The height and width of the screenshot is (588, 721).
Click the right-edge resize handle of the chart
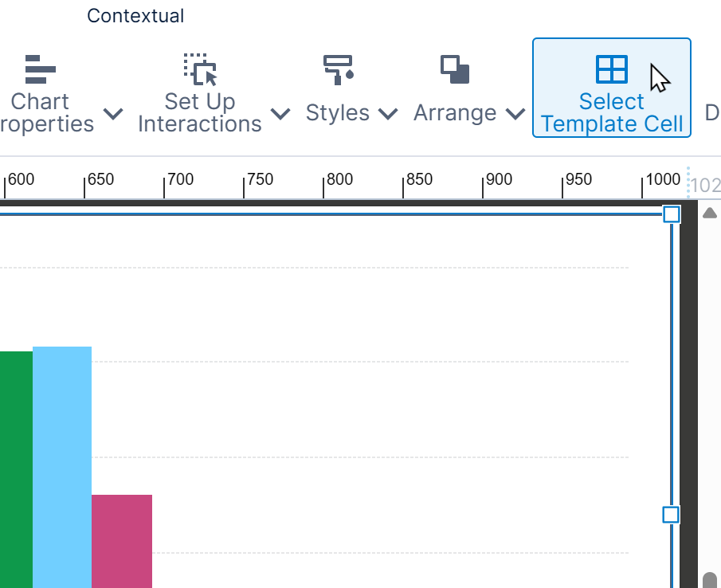coord(669,515)
